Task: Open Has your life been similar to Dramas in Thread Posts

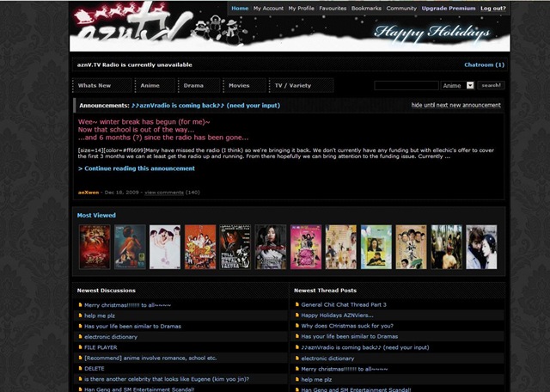Action: coord(350,336)
